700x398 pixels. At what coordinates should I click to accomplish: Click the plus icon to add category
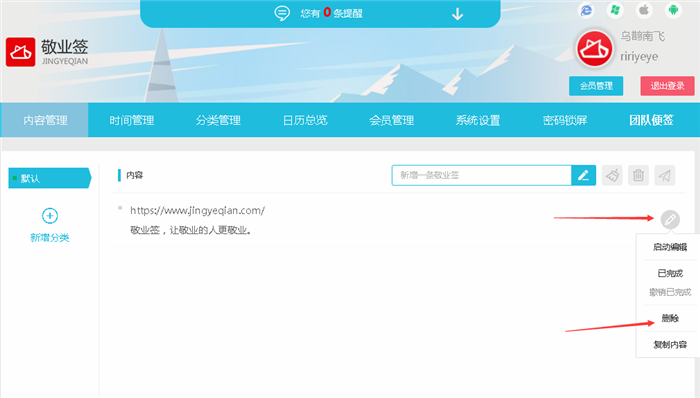tap(50, 216)
